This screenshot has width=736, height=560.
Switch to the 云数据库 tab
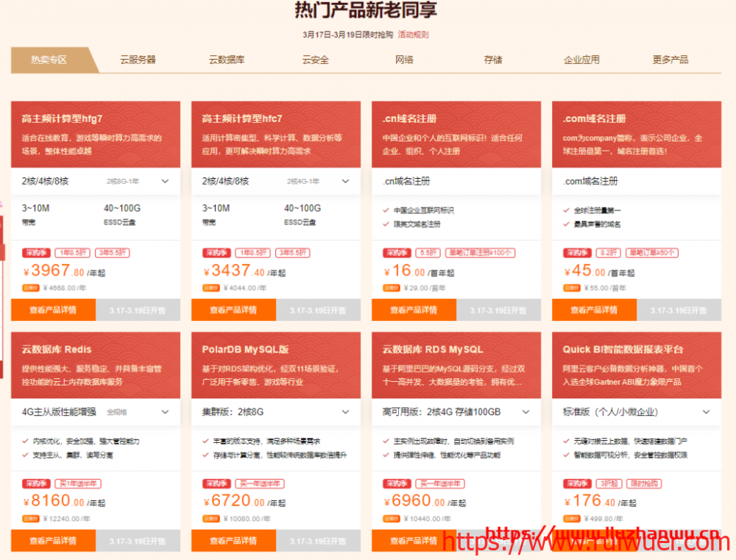point(227,60)
